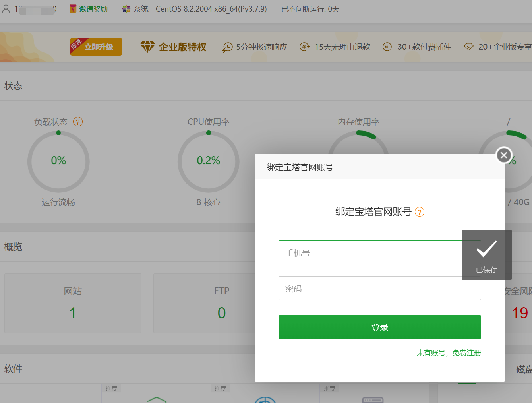The image size is (532, 403).
Task: Click the red gift icon beside 邀请奖励
Action: (73, 9)
